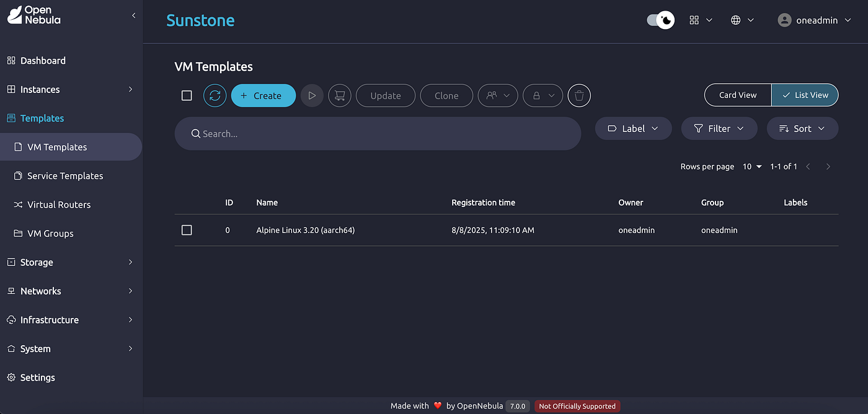Click the heart icon in footer

point(438,406)
